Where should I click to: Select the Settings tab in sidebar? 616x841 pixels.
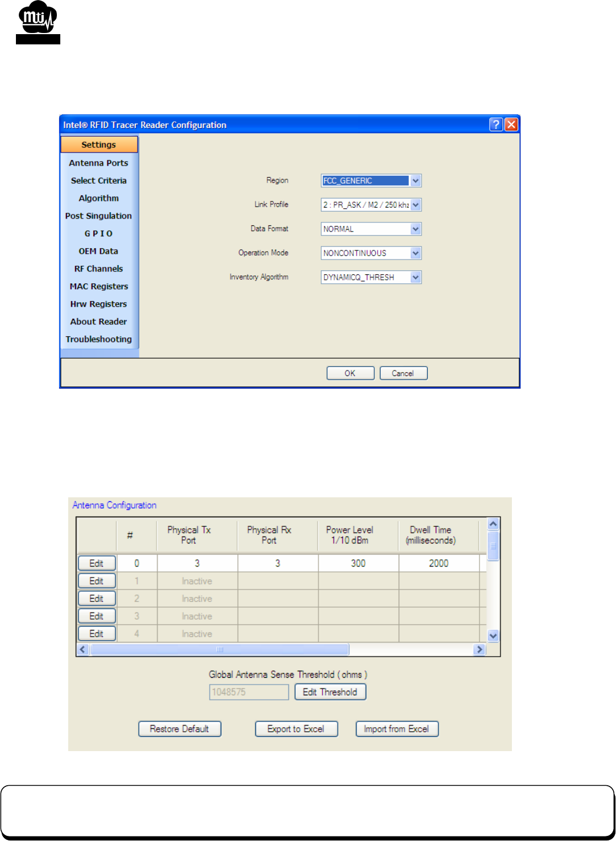point(99,145)
